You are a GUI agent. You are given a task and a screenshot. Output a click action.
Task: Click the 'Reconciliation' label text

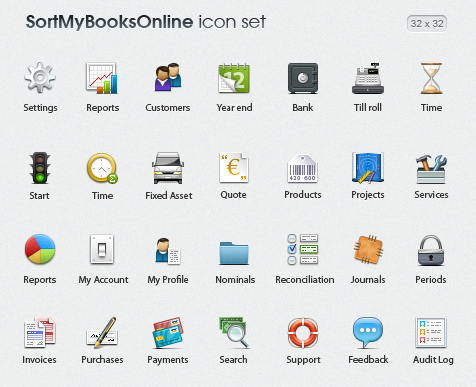click(x=305, y=280)
